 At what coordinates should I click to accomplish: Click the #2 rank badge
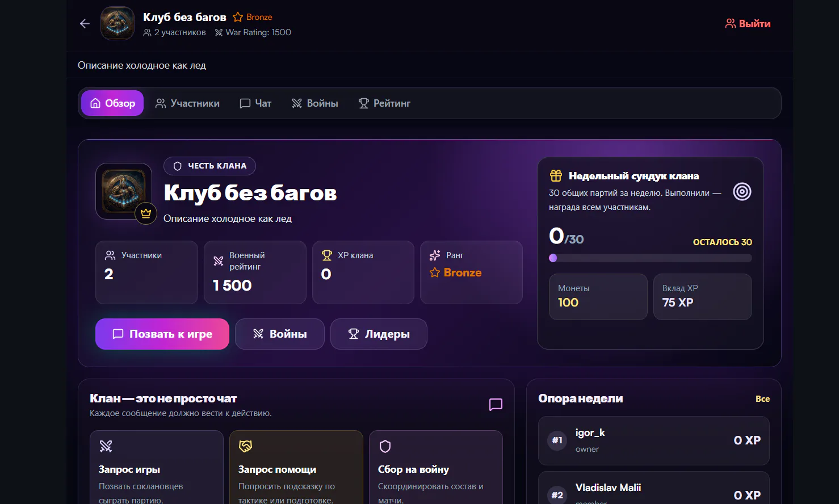(x=557, y=495)
